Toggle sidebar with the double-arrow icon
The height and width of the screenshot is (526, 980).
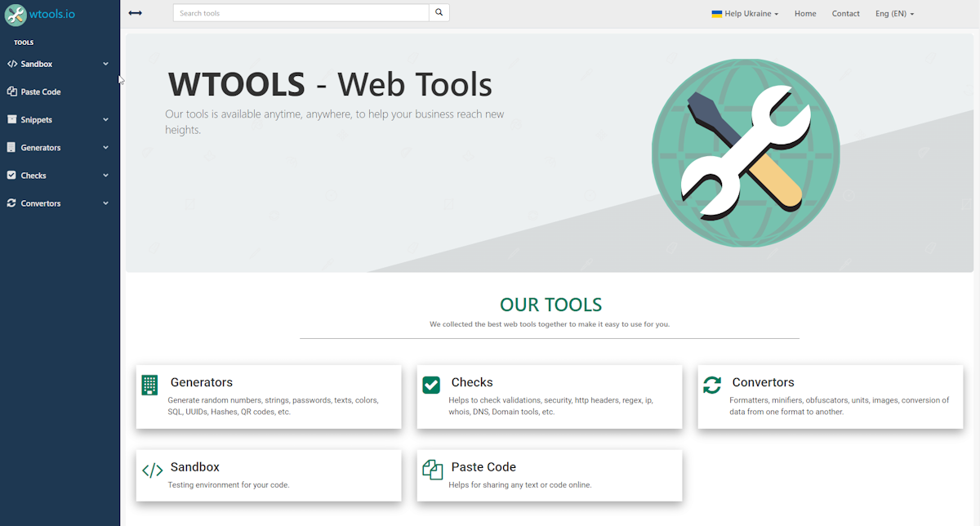point(136,13)
